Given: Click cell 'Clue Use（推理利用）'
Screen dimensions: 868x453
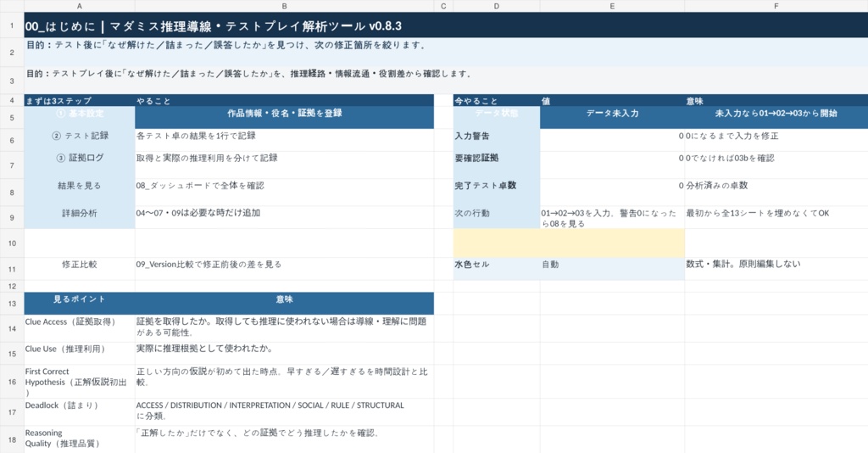Looking at the screenshot, I should (x=79, y=353).
